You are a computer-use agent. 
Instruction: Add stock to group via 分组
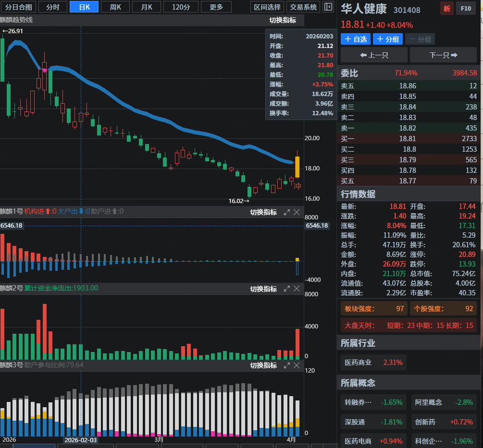point(388,39)
